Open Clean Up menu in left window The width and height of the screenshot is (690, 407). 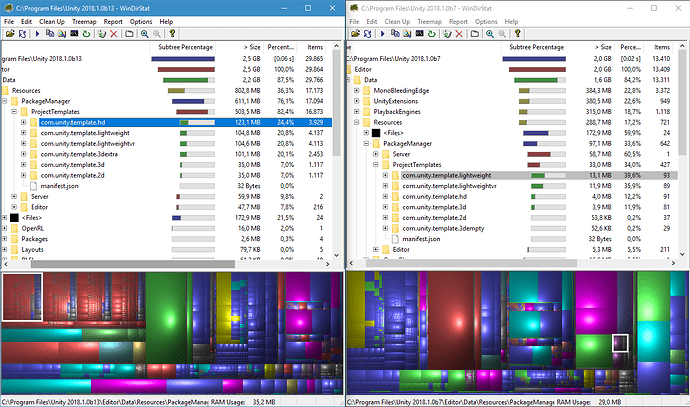tap(52, 22)
